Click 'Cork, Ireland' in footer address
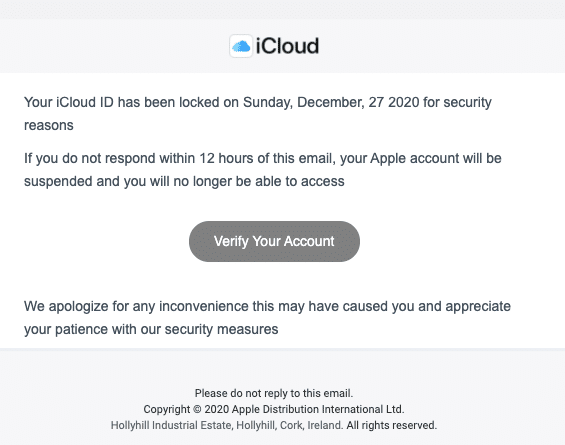The width and height of the screenshot is (565, 445). tap(311, 425)
